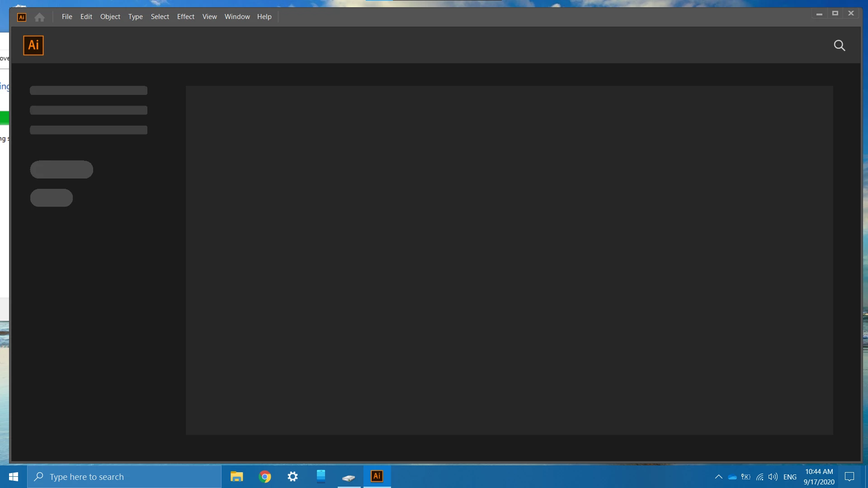Open File Explorer from the taskbar
This screenshot has height=488, width=868.
click(x=236, y=477)
